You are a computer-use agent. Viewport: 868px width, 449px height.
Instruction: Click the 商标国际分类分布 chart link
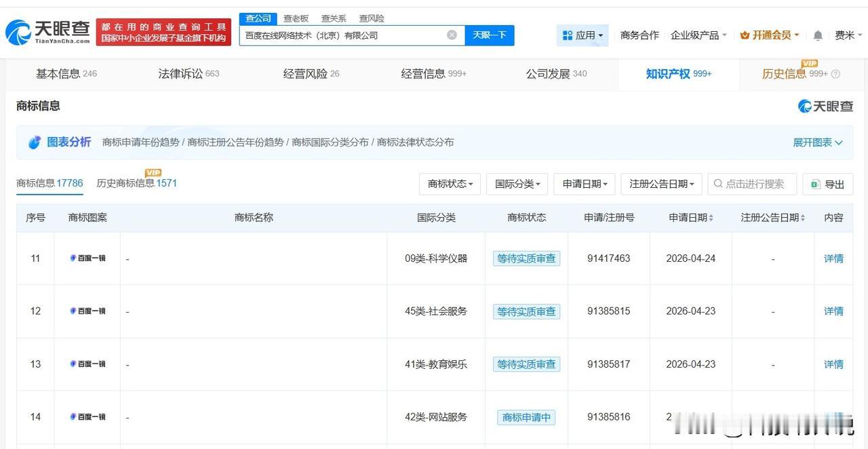click(x=330, y=142)
